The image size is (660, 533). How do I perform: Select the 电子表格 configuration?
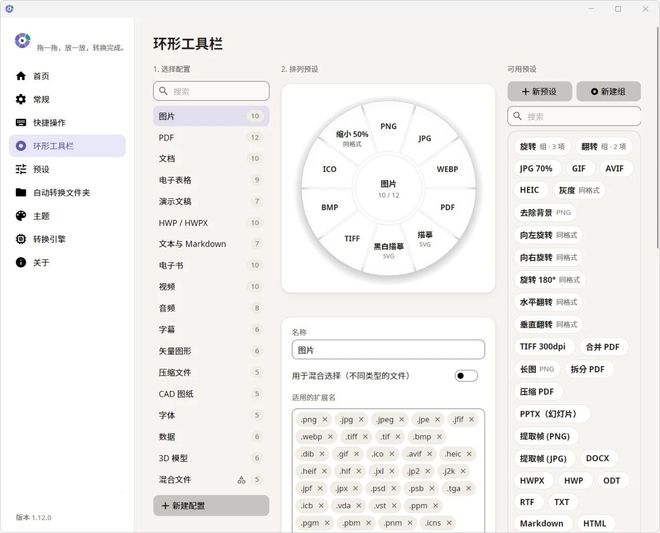[211, 180]
